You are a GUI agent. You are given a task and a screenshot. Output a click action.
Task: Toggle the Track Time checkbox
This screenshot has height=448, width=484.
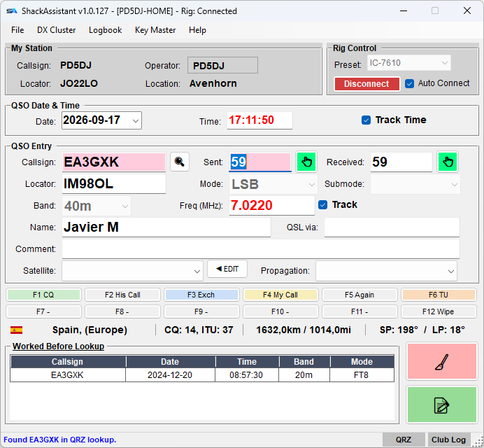pos(366,120)
